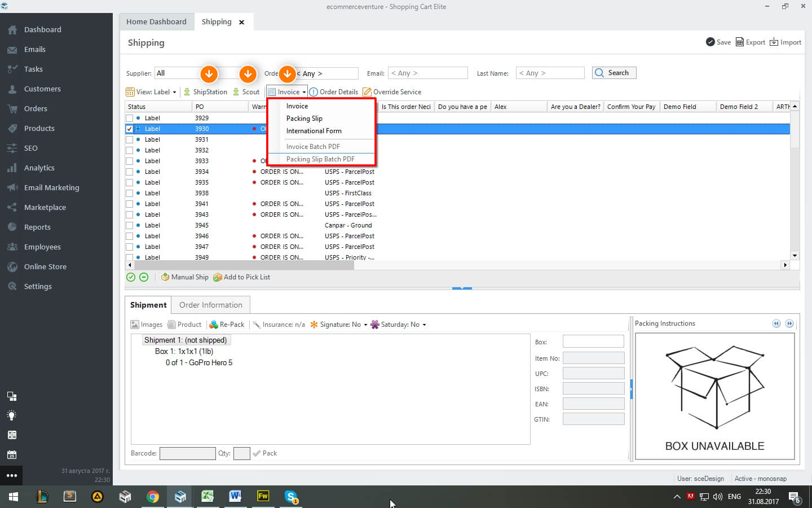Click the Manual Ship button

click(x=185, y=277)
